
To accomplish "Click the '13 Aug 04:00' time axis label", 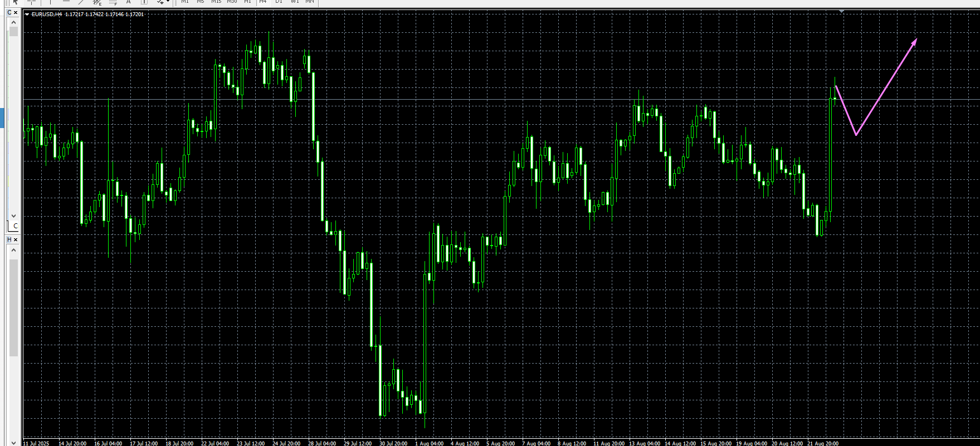I will coord(645,443).
